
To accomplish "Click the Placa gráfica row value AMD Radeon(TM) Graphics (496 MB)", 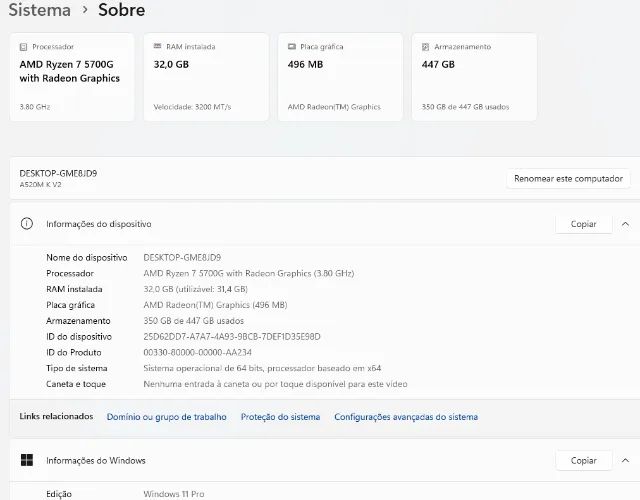I will 215,305.
